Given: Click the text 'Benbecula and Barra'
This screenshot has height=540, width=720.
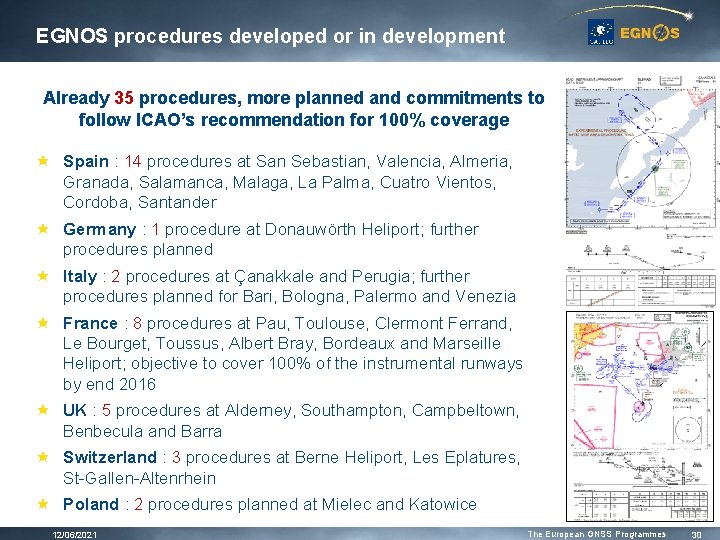Looking at the screenshot, I should click(x=142, y=431).
